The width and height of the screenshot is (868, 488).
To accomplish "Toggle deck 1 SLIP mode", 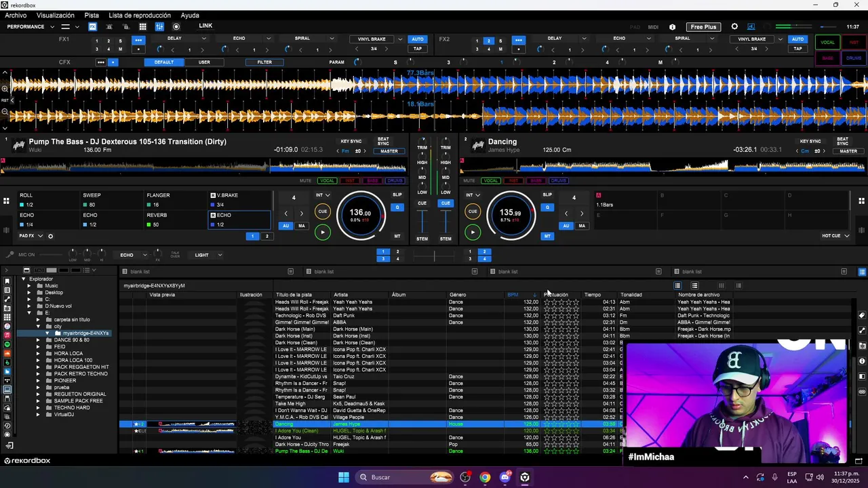I will tap(397, 195).
